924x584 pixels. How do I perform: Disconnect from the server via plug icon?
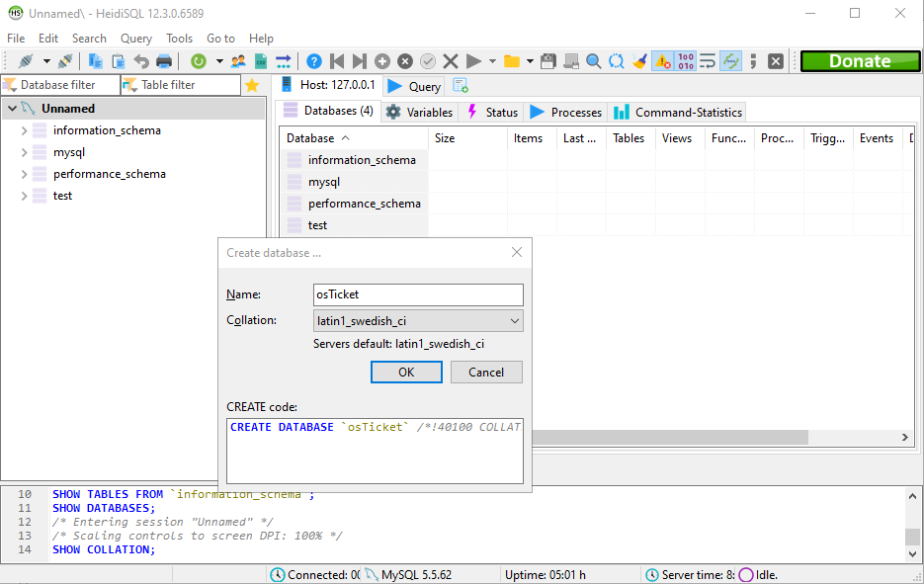(62, 60)
